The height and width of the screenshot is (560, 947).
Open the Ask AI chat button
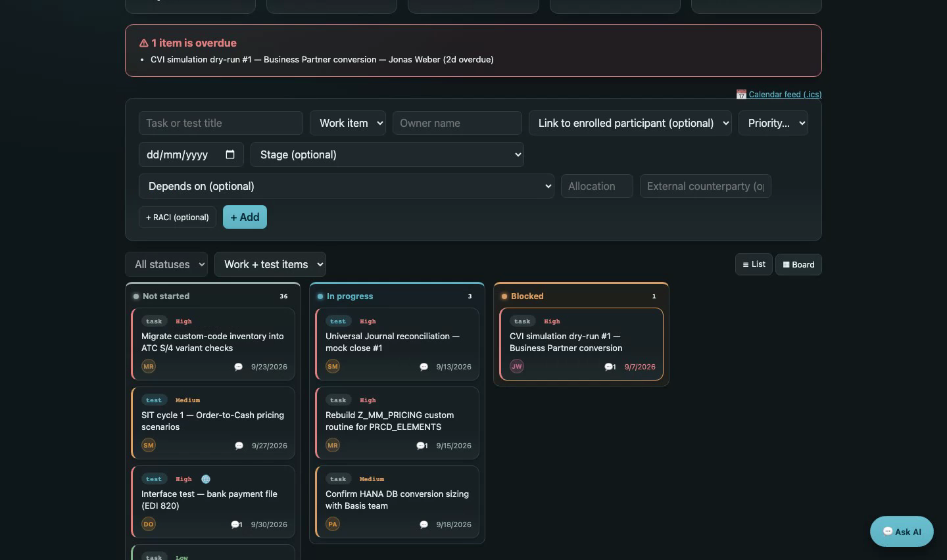(902, 531)
